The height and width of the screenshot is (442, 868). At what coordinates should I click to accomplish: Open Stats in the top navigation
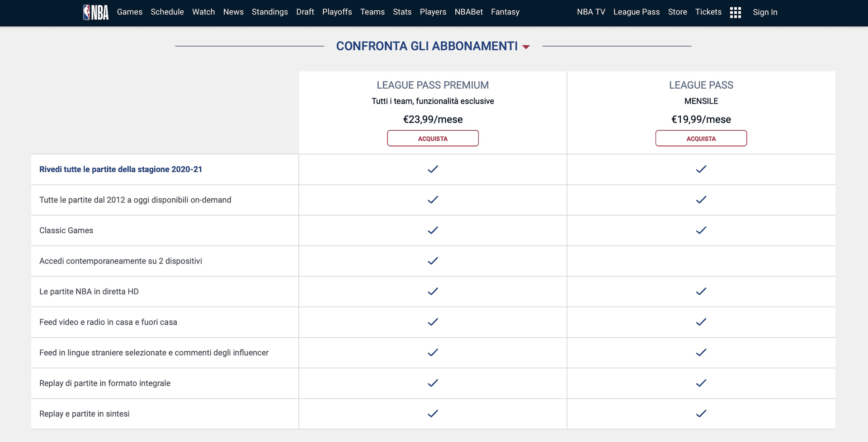[x=402, y=12]
